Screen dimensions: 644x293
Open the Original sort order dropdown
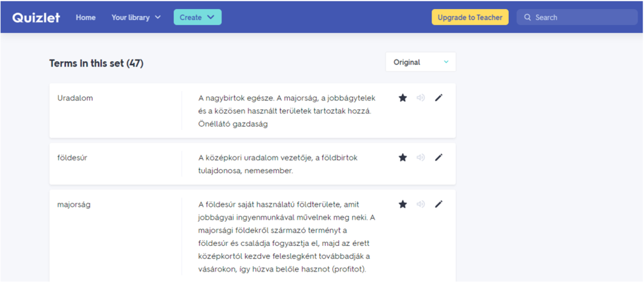click(421, 62)
